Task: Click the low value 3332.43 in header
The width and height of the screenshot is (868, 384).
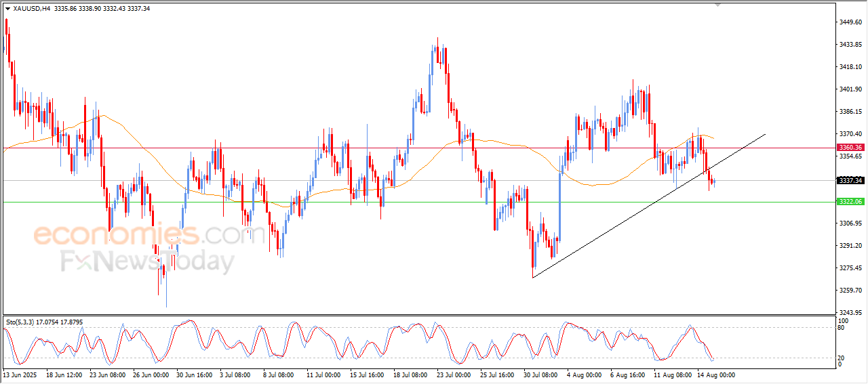Action: coord(115,9)
